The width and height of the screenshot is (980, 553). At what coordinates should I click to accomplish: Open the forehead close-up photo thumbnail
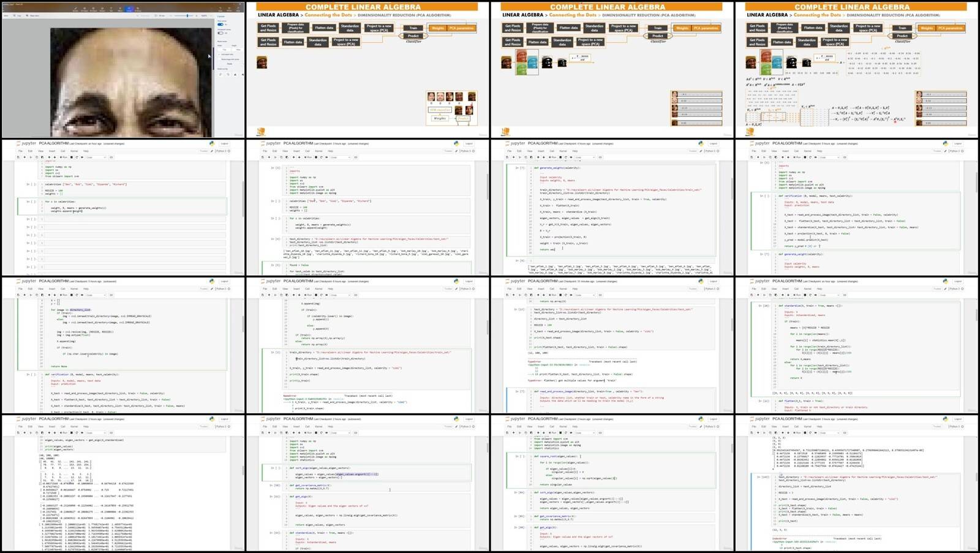[123, 69]
